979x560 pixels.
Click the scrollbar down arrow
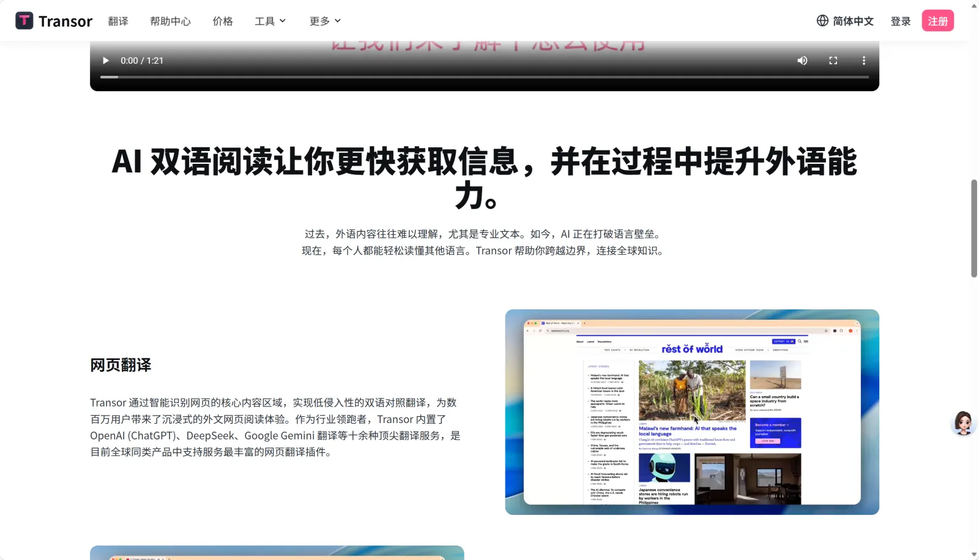click(x=974, y=554)
